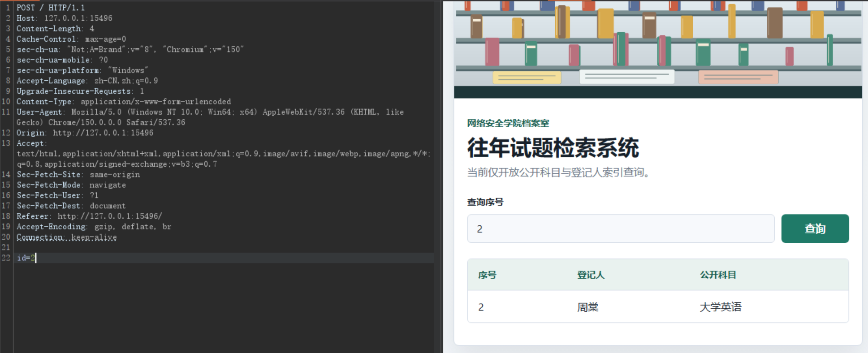Click the 登记人 column header
Image resolution: width=868 pixels, height=353 pixels.
point(590,275)
